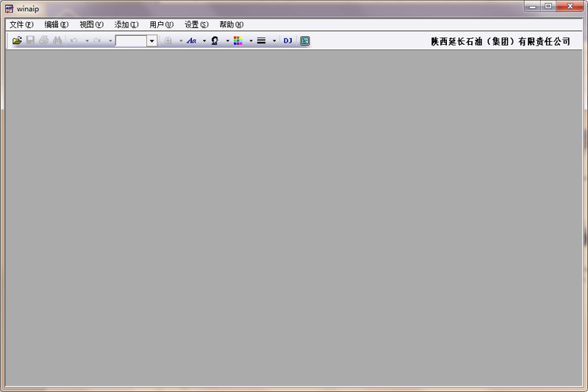This screenshot has width=588, height=392.
Task: Expand the Zoom options dropdown arrow
Action: [x=181, y=40]
